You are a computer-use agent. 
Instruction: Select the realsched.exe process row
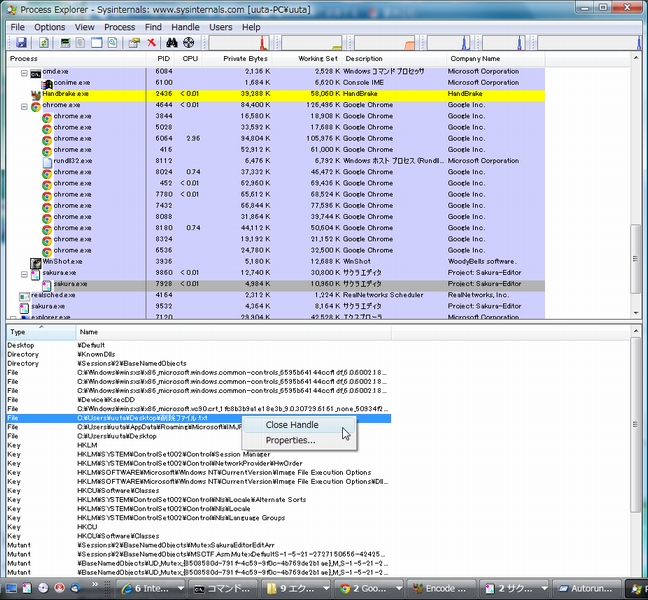point(276,295)
